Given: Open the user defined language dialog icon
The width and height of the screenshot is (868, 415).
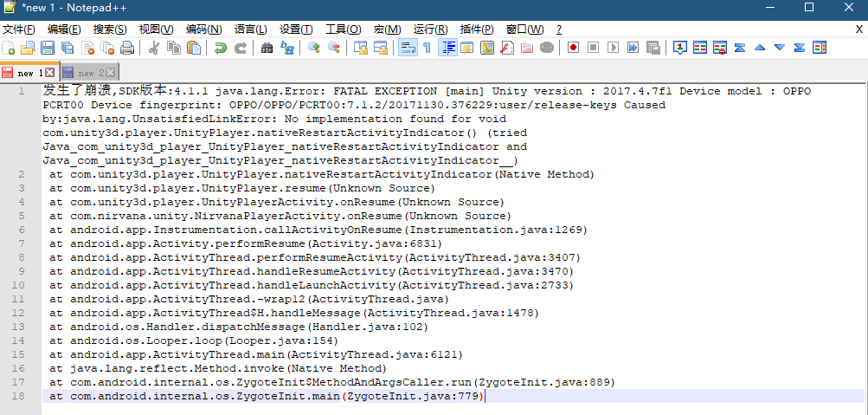Looking at the screenshot, I should tap(466, 49).
